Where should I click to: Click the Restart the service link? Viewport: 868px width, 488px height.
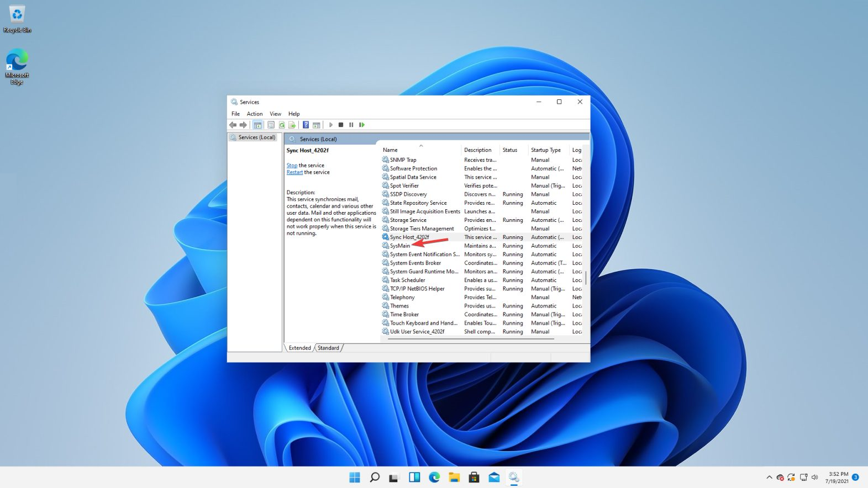294,172
